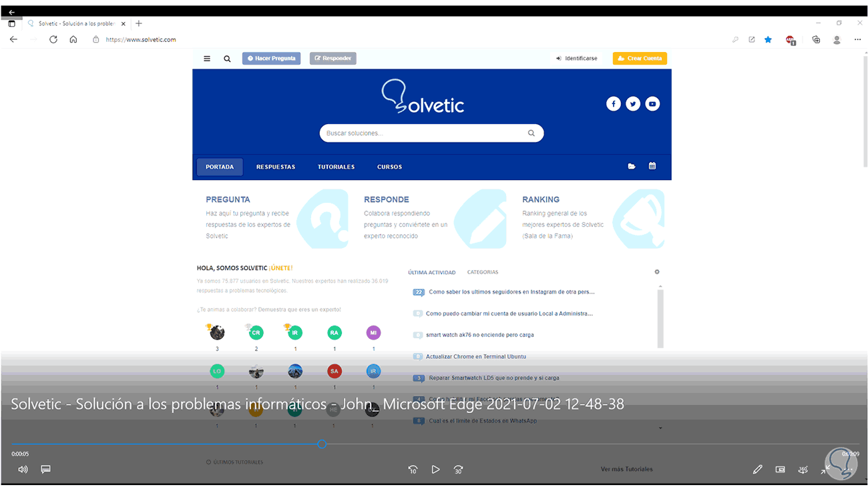
Task: Click the Solvetic logo
Action: click(x=423, y=97)
